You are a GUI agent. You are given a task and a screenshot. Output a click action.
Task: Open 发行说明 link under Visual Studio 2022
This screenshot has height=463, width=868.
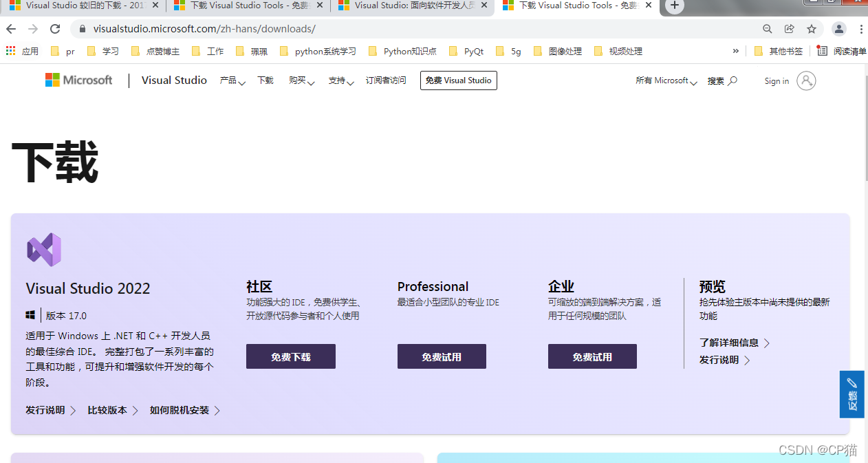[x=51, y=410]
